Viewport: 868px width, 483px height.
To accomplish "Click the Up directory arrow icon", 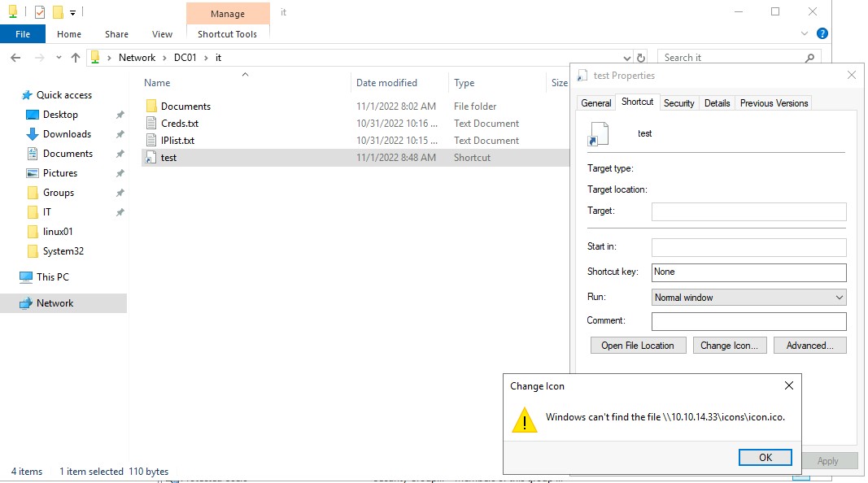I will [76, 58].
